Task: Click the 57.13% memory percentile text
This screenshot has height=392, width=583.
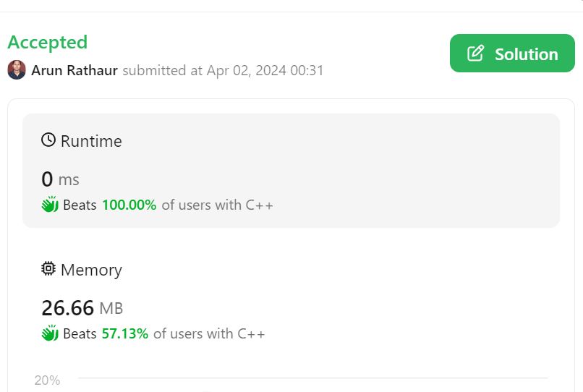Action: click(x=125, y=333)
